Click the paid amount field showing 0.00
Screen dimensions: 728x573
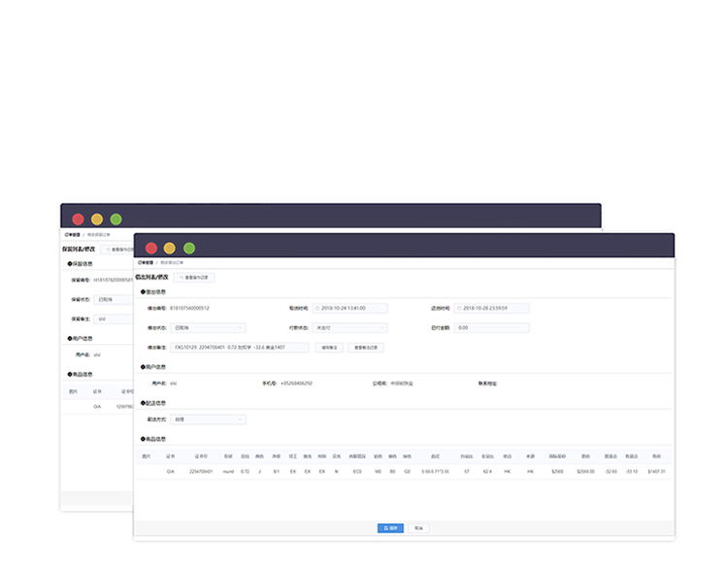[x=491, y=328]
